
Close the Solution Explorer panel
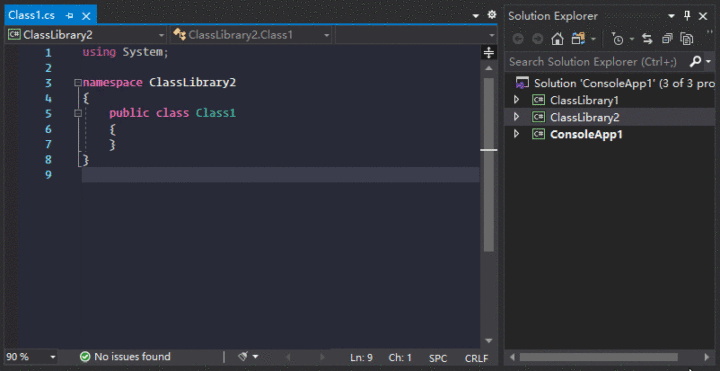(703, 16)
